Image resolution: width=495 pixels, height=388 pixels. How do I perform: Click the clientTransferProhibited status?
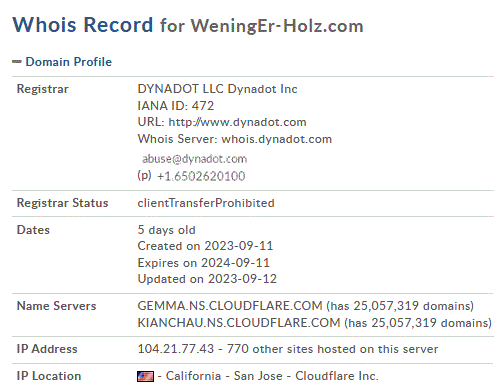coord(206,203)
